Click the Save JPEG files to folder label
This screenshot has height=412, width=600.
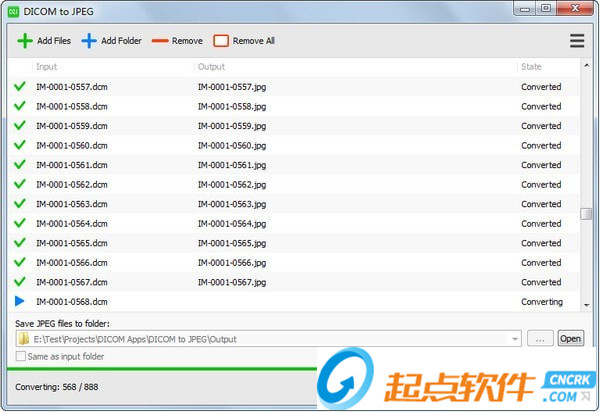pos(62,324)
